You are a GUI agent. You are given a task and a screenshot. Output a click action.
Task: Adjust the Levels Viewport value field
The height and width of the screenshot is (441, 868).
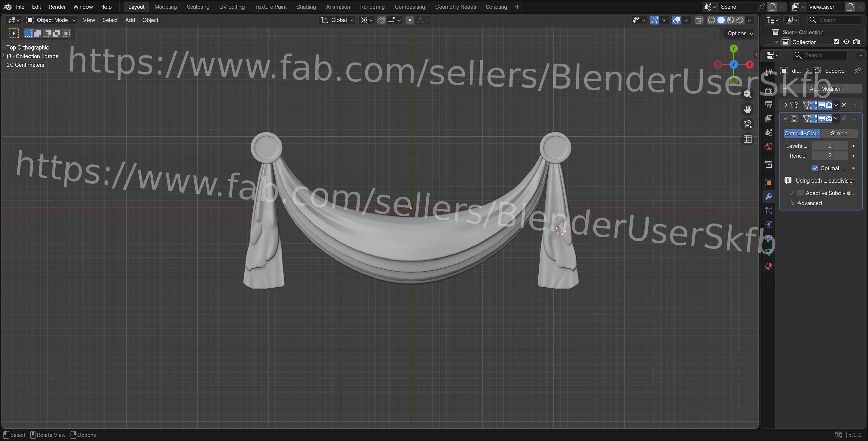click(x=830, y=146)
